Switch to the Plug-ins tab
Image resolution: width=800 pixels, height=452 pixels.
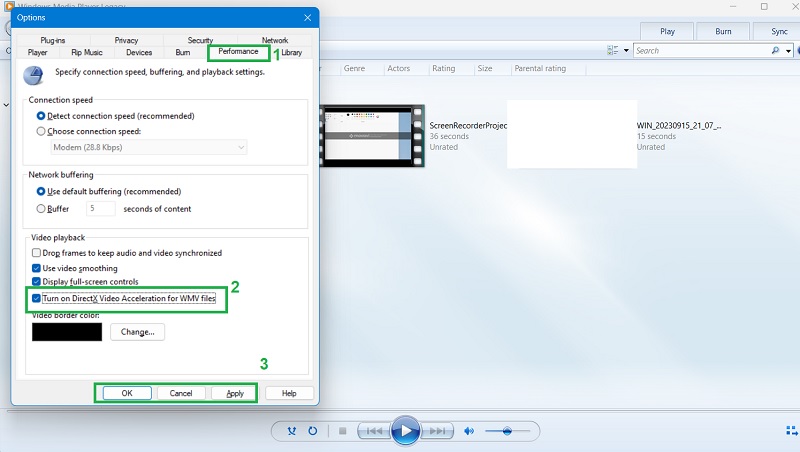[x=53, y=40]
